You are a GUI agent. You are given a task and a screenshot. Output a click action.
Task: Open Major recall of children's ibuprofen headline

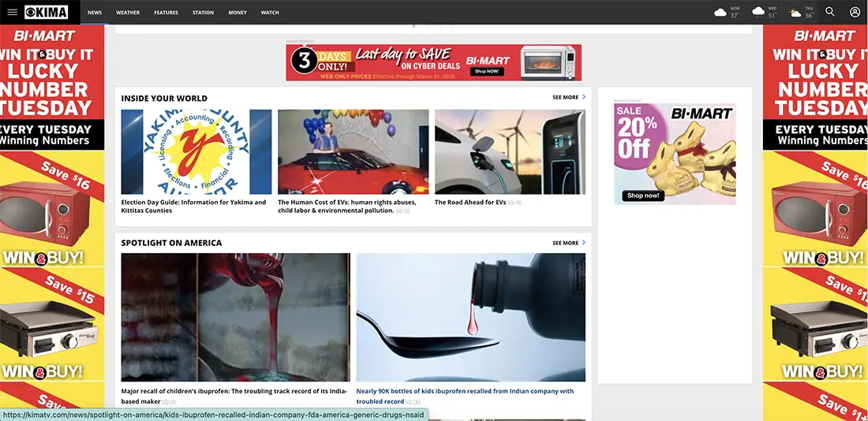[x=234, y=396]
